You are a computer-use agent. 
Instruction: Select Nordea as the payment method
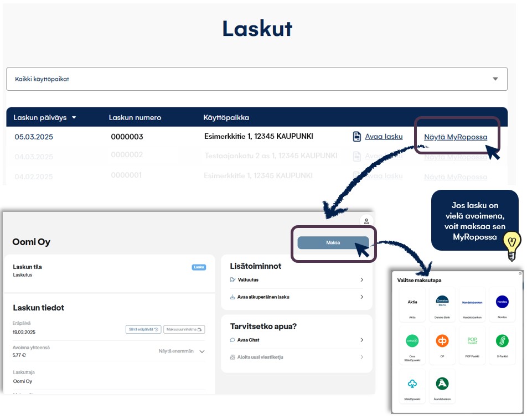pos(502,302)
